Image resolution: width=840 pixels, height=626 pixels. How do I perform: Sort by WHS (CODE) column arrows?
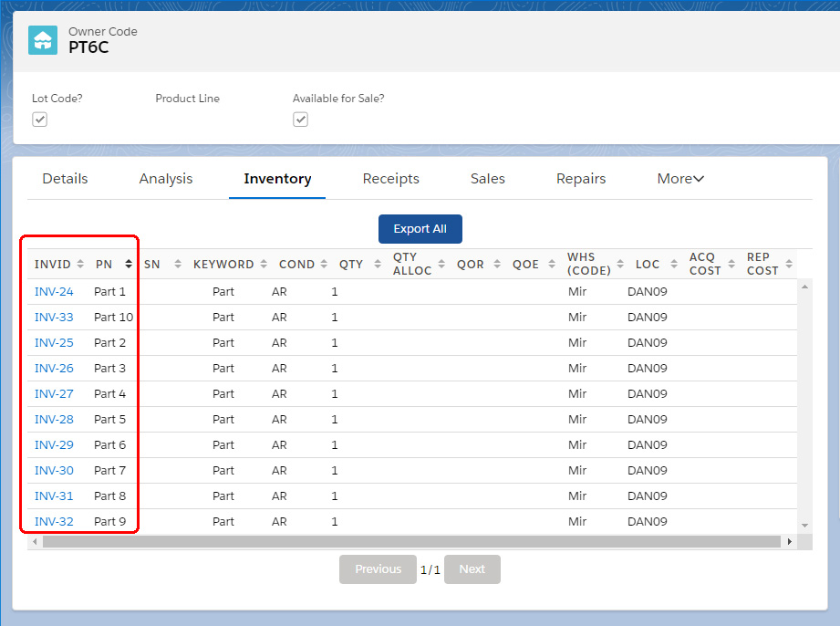tap(620, 265)
